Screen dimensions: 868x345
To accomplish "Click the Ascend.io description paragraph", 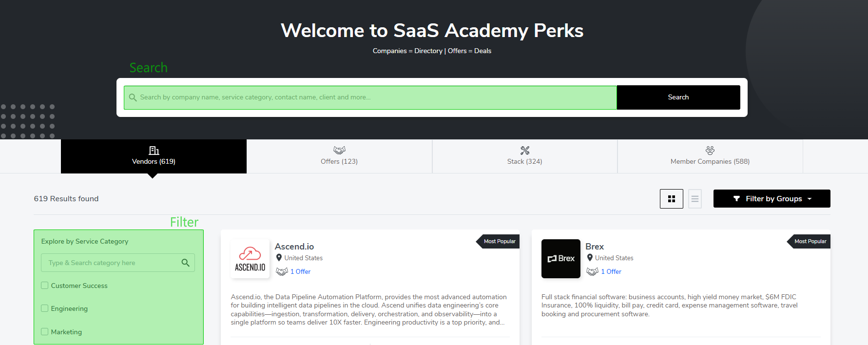I will coord(369,309).
